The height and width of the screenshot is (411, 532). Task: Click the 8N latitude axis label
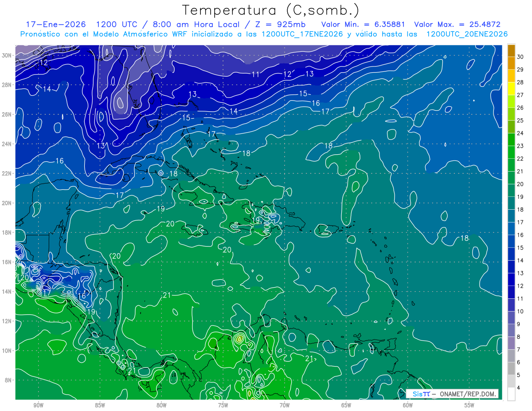pos(9,380)
